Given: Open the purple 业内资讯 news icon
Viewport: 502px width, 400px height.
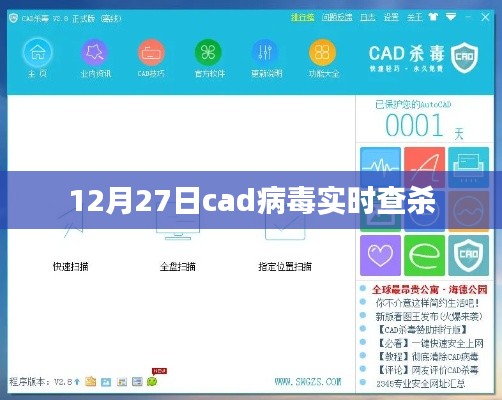Looking at the screenshot, I should (95, 53).
